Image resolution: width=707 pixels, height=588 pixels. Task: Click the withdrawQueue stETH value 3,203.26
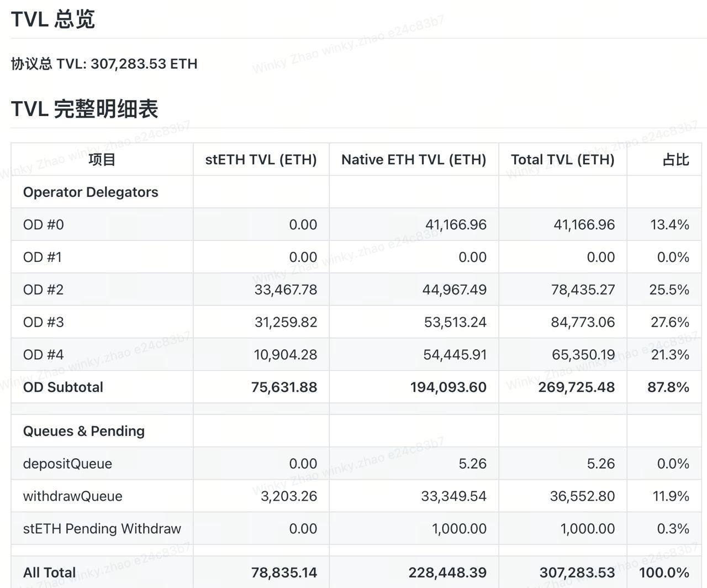[x=289, y=496]
